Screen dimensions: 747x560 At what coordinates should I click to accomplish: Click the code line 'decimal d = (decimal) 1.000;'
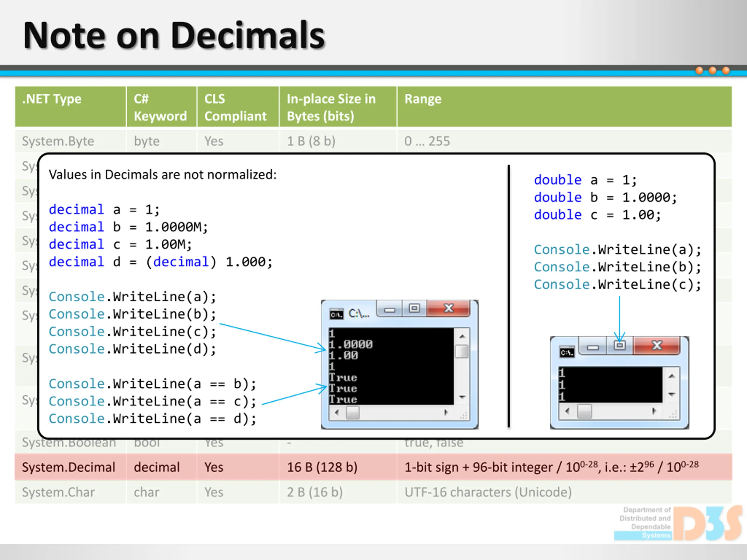pos(160,262)
